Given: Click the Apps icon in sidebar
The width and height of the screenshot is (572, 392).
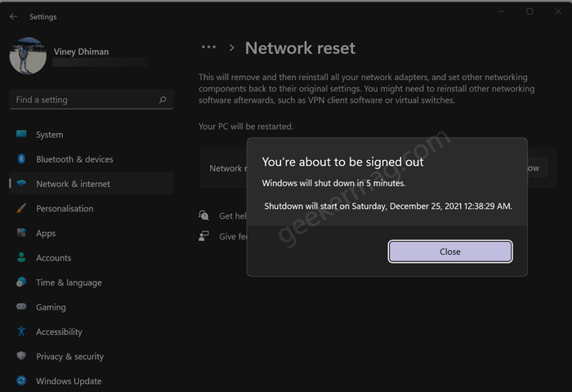Looking at the screenshot, I should coord(21,233).
